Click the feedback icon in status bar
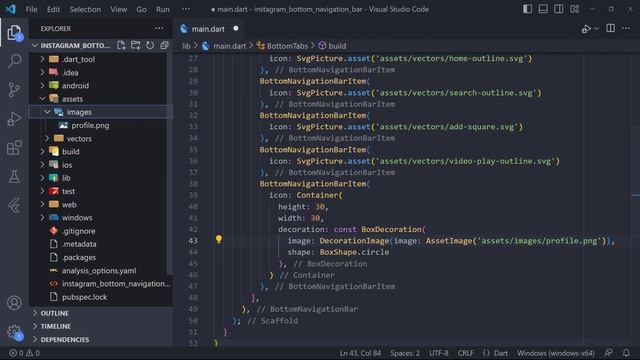The height and width of the screenshot is (360, 640). pos(609,353)
